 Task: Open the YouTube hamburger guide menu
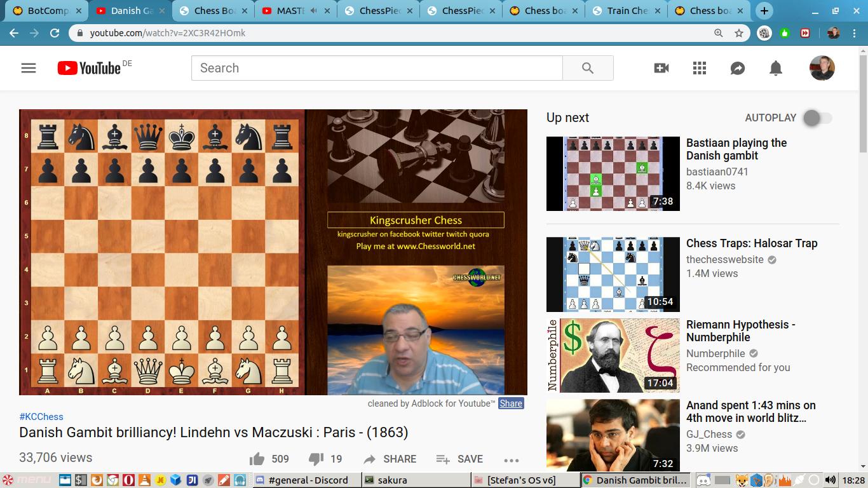29,68
